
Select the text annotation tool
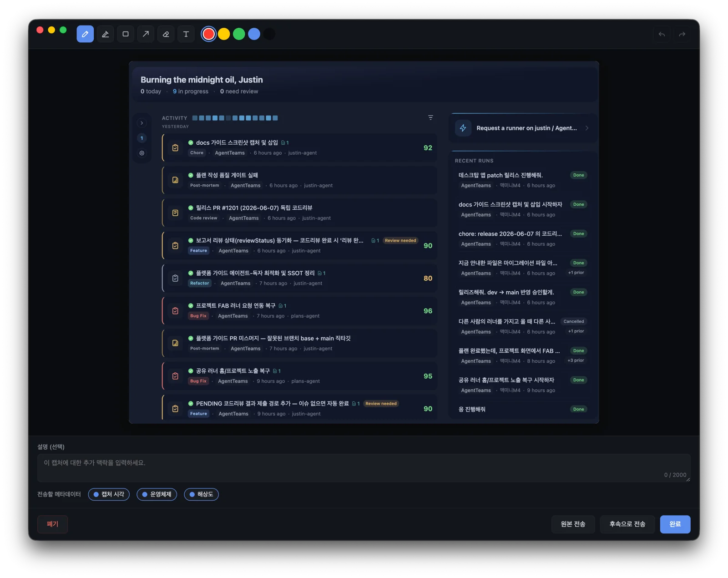coord(186,34)
